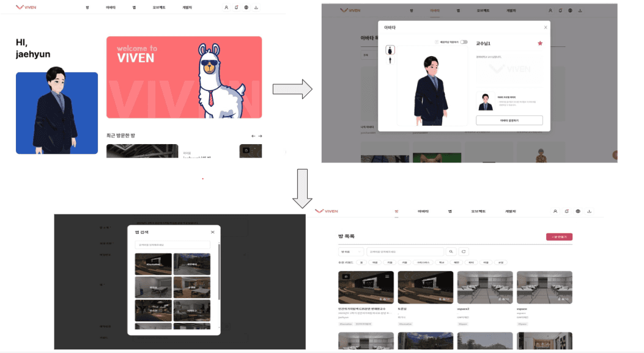Select the full-body avatar view thumbnail

point(390,60)
